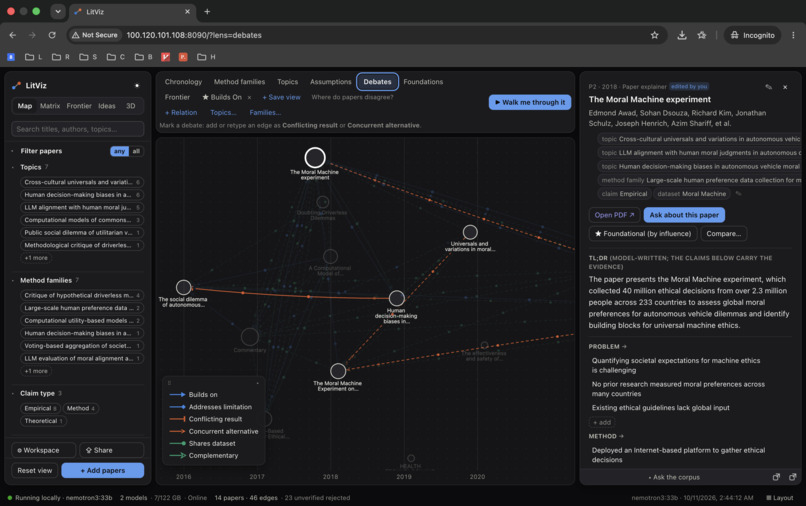Click Ask about this paper button
This screenshot has height=506, width=806.
(684, 215)
